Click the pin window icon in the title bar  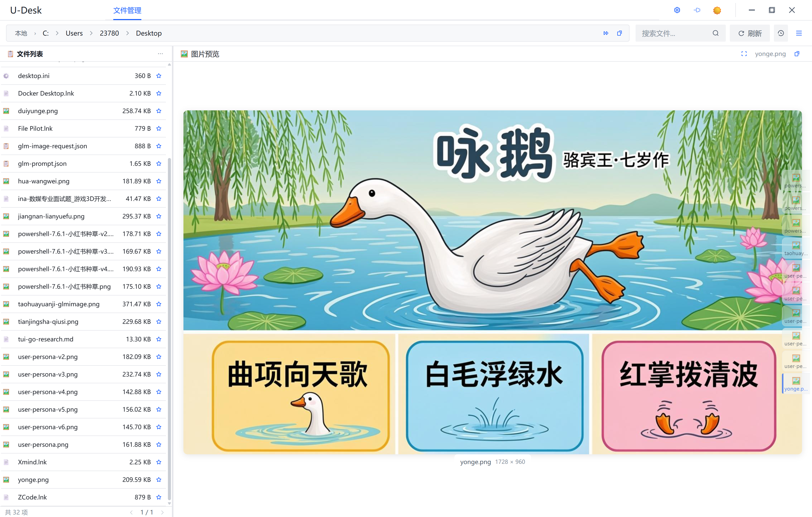(x=697, y=10)
